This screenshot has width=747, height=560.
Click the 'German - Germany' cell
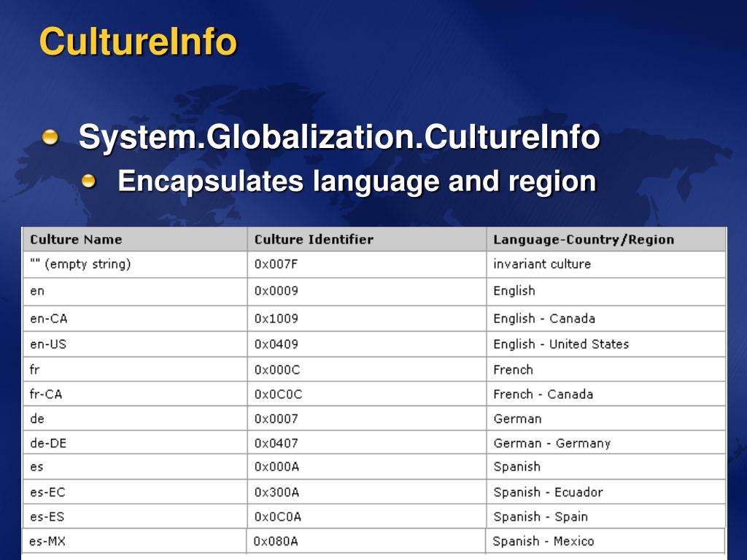tap(606, 443)
